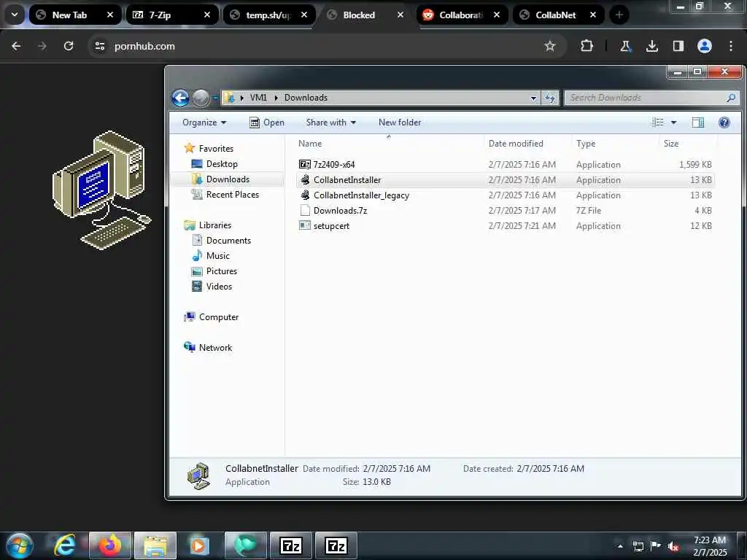
Task: Click the first 7-Zip taskbar button
Action: (291, 545)
